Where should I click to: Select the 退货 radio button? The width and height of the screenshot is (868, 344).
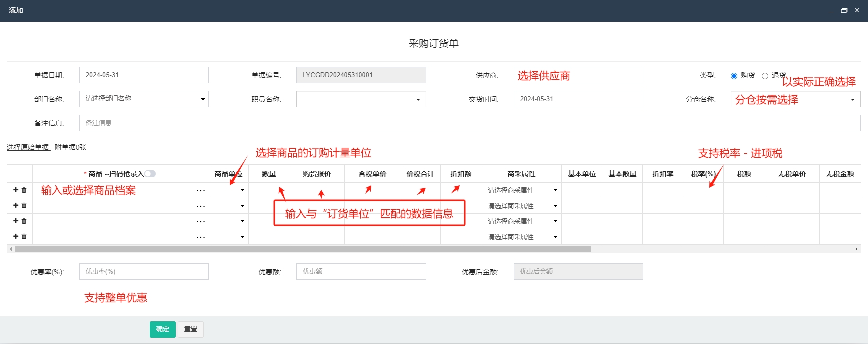point(765,76)
